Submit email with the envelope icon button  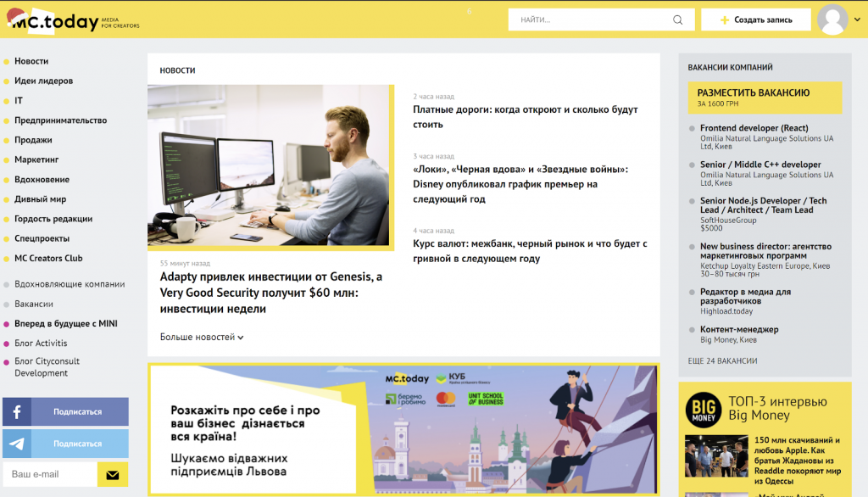click(113, 474)
